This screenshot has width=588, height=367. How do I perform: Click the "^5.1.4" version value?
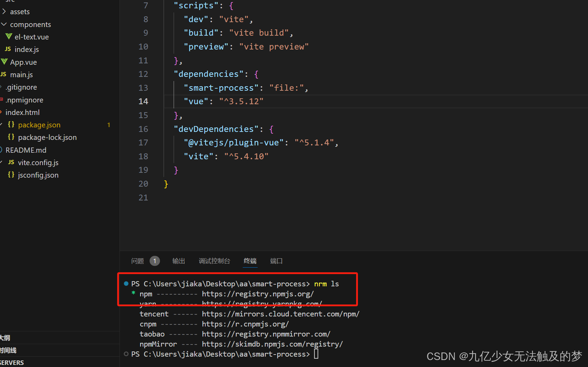coord(314,143)
